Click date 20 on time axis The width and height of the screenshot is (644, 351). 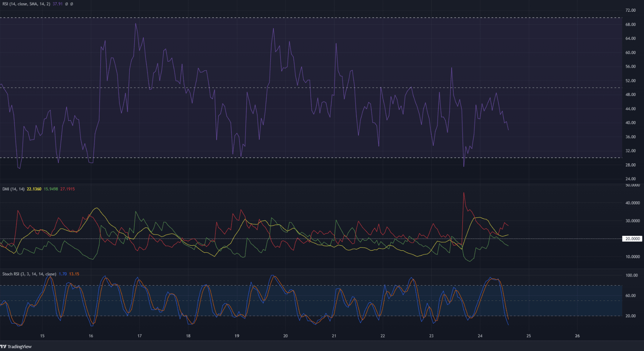click(285, 336)
